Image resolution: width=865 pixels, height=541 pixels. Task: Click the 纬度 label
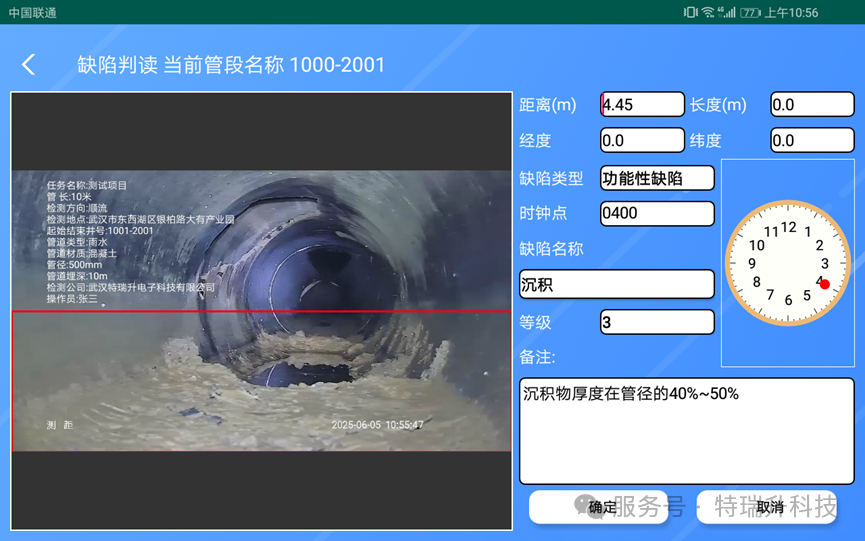point(706,141)
